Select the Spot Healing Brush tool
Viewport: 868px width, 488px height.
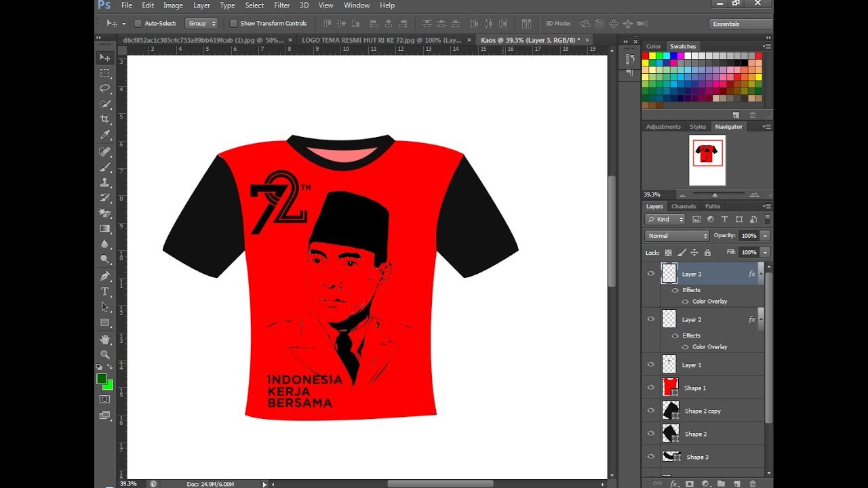[x=104, y=151]
